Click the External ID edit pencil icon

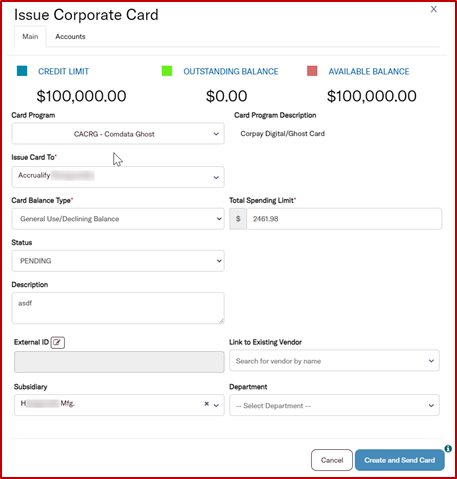pyautogui.click(x=58, y=342)
